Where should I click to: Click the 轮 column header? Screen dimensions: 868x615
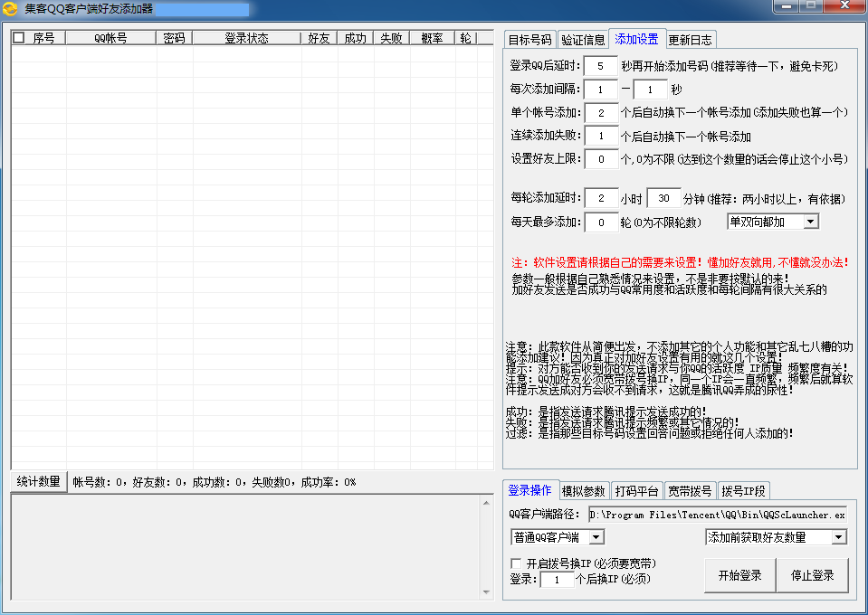click(466, 38)
